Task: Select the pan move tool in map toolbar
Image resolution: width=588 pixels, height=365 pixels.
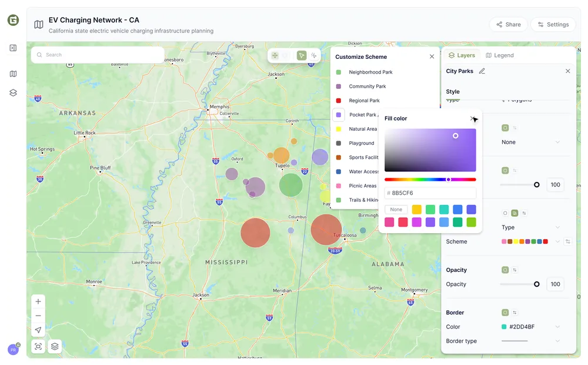Action: click(x=275, y=55)
